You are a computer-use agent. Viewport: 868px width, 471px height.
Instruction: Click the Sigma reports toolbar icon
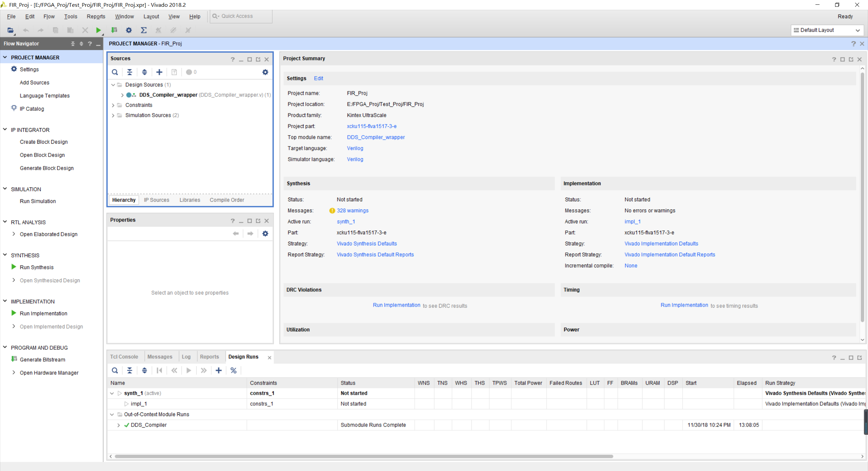[144, 30]
